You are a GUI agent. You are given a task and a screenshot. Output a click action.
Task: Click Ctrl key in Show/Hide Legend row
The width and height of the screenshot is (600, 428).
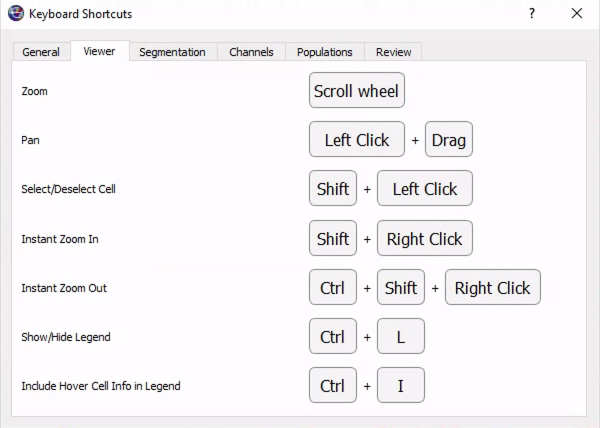click(333, 336)
